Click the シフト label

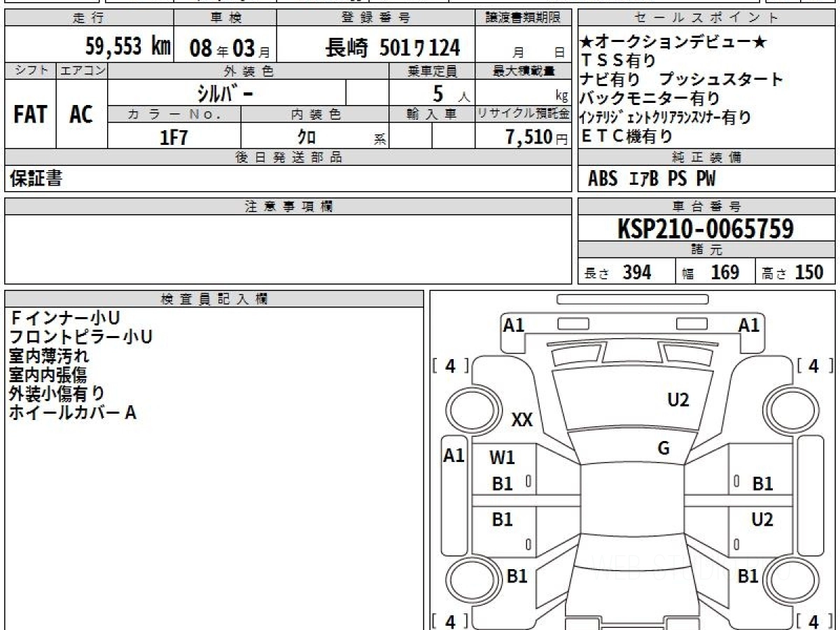pyautogui.click(x=31, y=71)
